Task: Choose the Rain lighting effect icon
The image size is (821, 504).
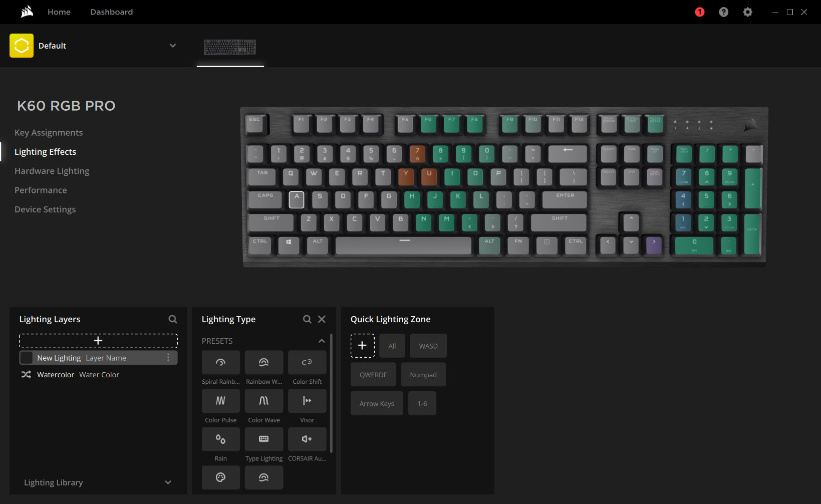Action: click(220, 439)
